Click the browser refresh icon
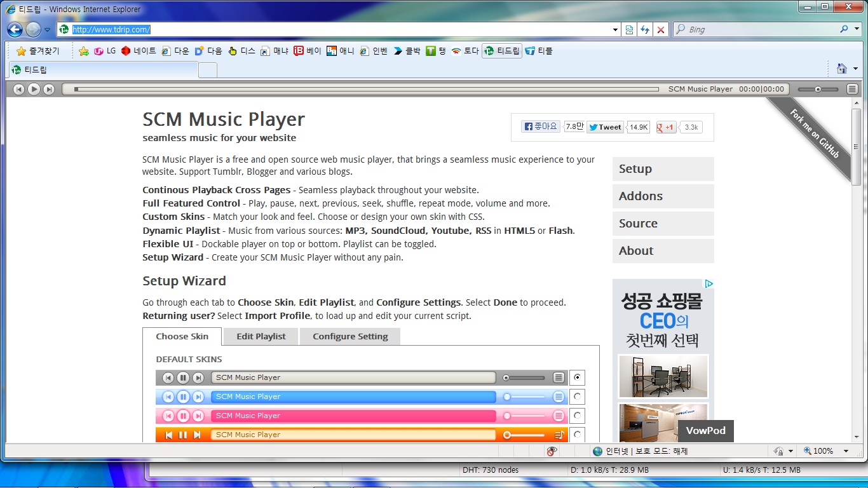868x488 pixels. point(645,30)
